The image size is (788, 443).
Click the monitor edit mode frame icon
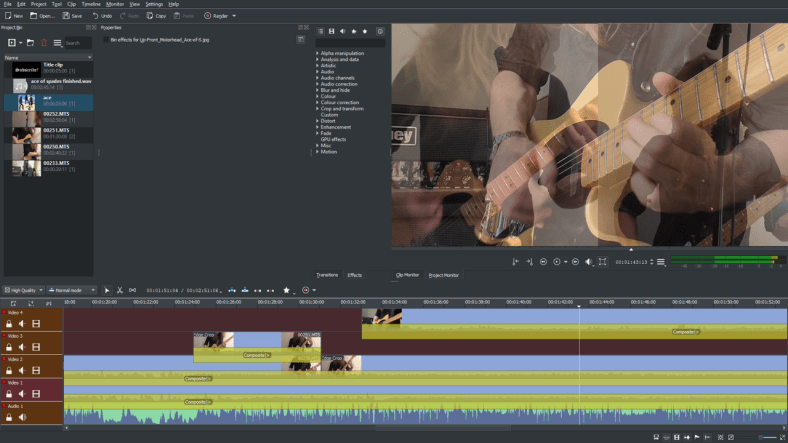coord(603,262)
